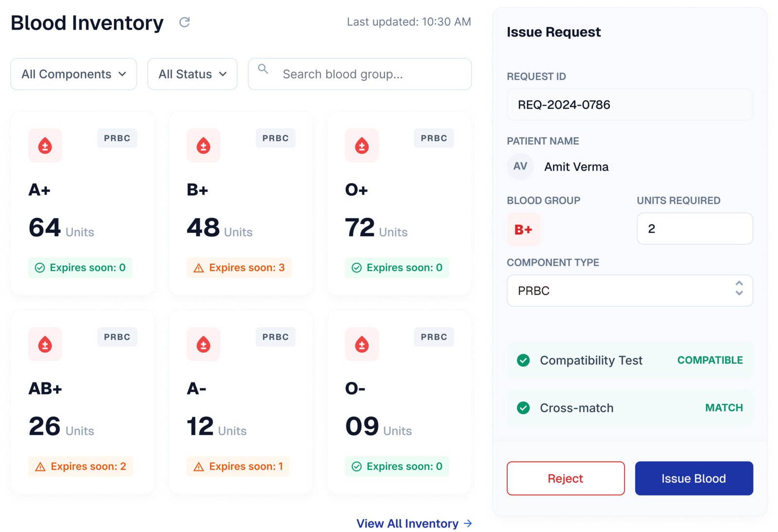This screenshot has height=532, width=778.
Task: Click the B+ blood group badge
Action: [523, 229]
